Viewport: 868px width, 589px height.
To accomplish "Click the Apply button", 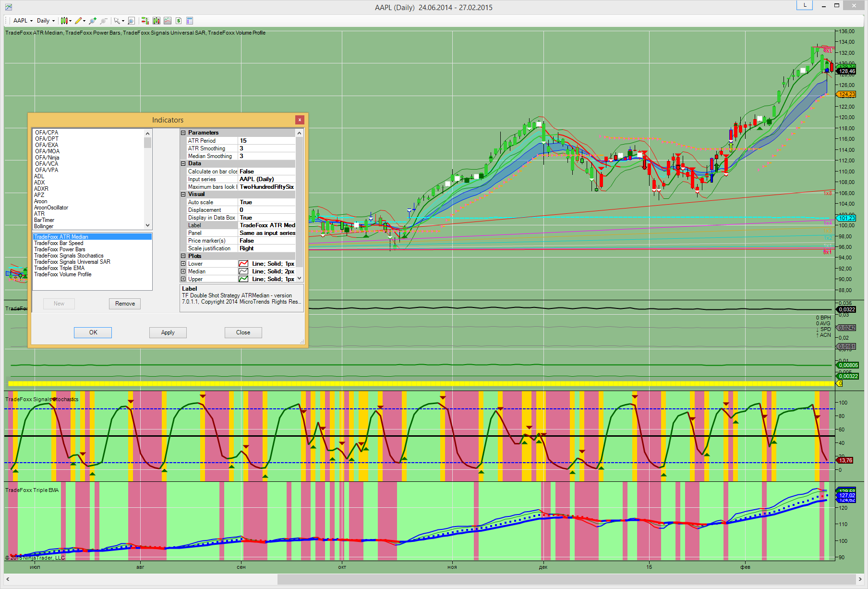I will [x=168, y=332].
